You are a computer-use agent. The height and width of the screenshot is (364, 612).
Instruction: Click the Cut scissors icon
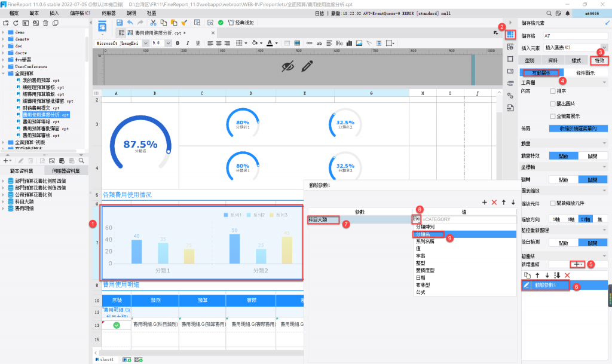coord(154,22)
